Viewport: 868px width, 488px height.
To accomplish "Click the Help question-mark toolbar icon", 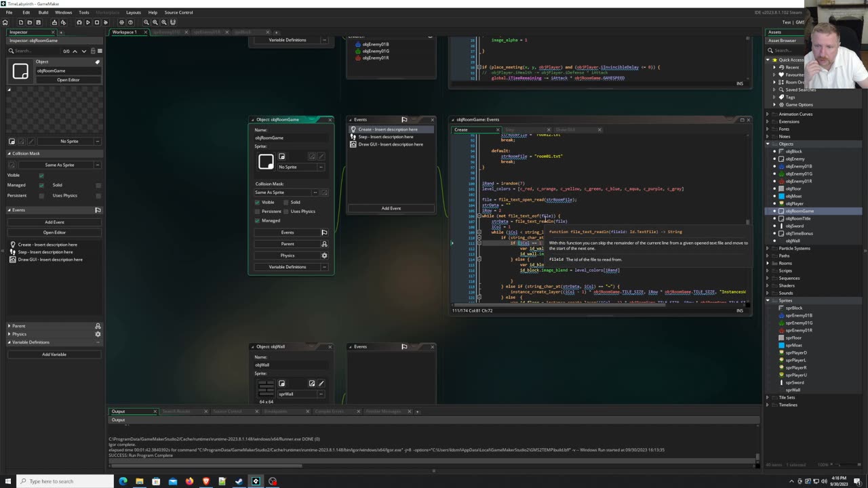I will (130, 22).
